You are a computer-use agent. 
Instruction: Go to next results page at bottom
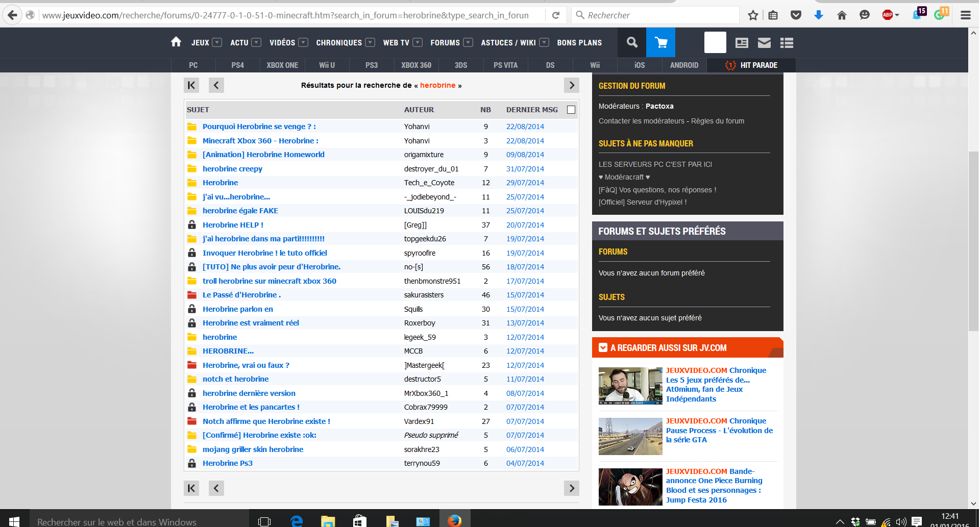coord(572,488)
